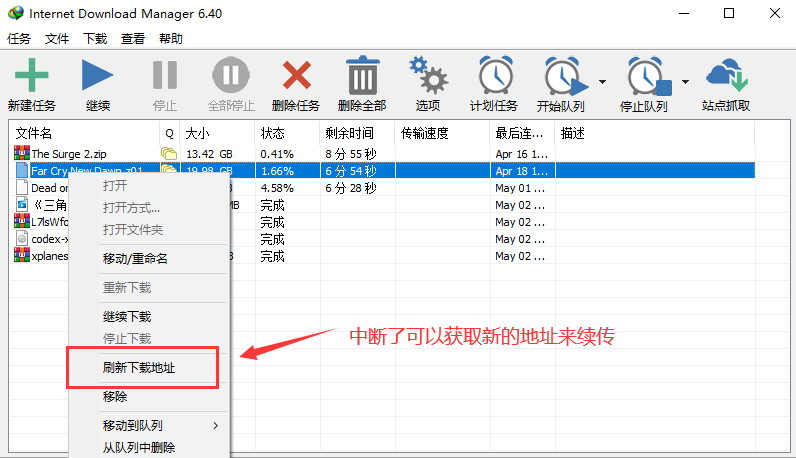This screenshot has height=458, width=796.
Task: Select The Surge 2.zip file name
Action: coord(69,154)
